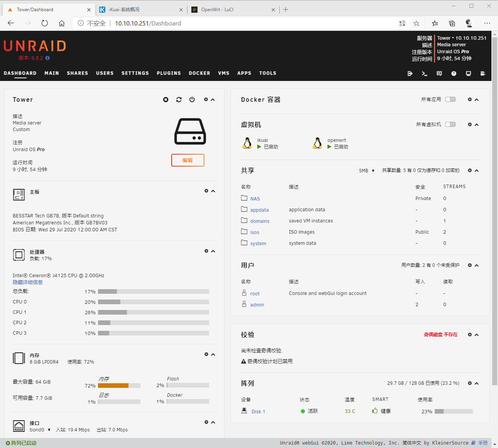498x448 pixels.
Task: Open the MAIN menu tab
Action: pos(52,73)
